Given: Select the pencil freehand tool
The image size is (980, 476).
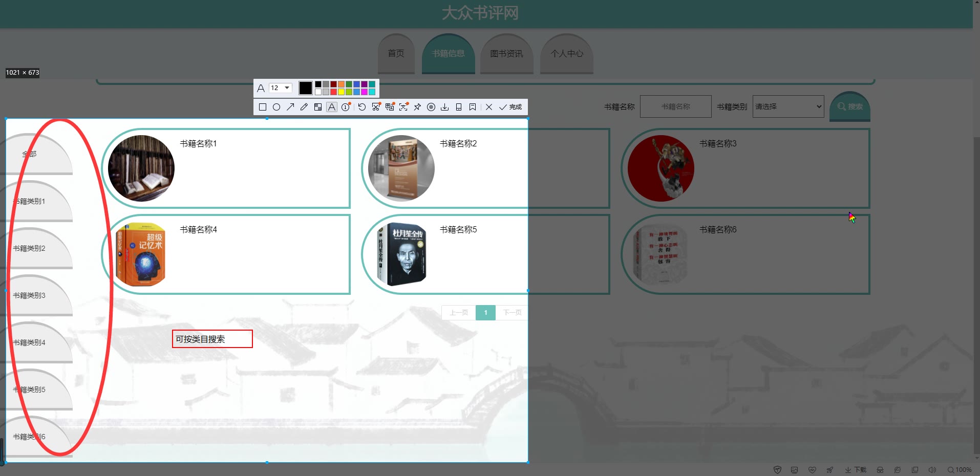Looking at the screenshot, I should (x=304, y=107).
